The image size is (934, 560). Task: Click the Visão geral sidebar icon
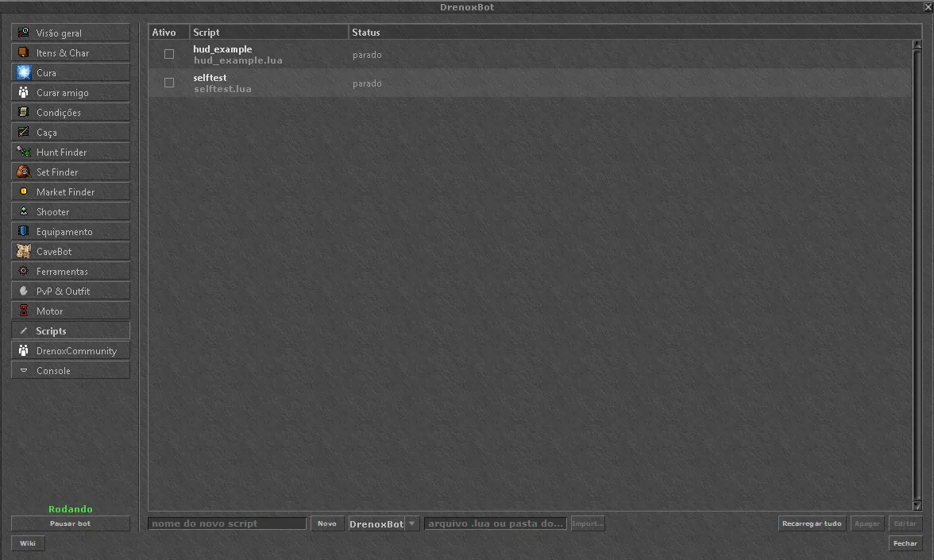pos(23,32)
